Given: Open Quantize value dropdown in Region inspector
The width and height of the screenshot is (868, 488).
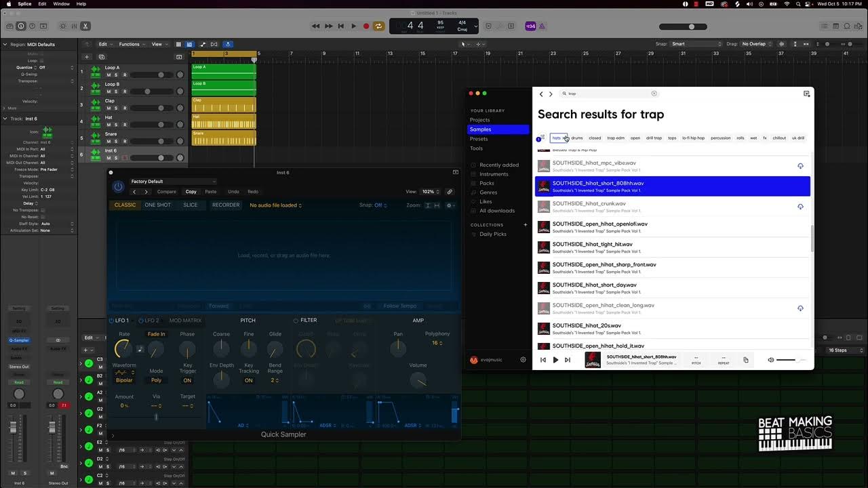Looking at the screenshot, I should (56, 68).
